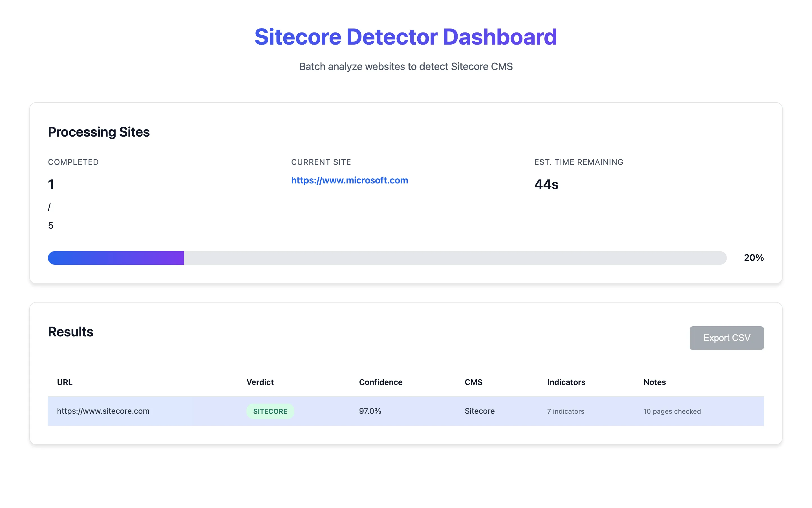The height and width of the screenshot is (508, 812).
Task: Click the processing progress bar
Action: click(387, 258)
